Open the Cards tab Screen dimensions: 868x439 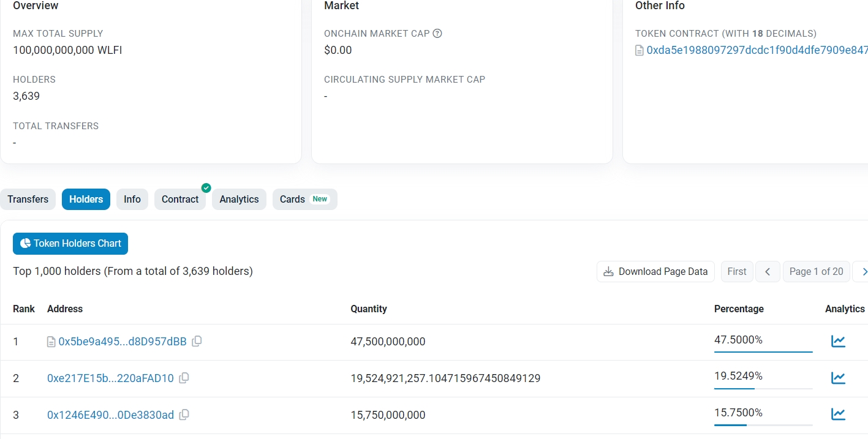pyautogui.click(x=304, y=200)
